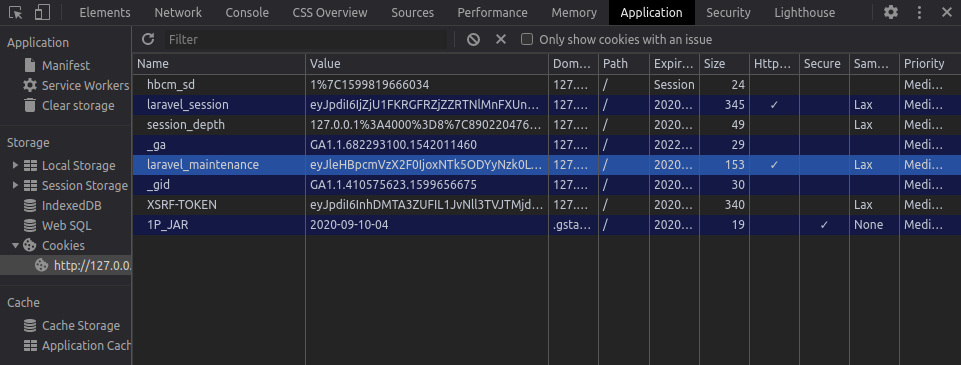The image size is (961, 365).
Task: Select the laravel_session cookie name
Action: (188, 105)
